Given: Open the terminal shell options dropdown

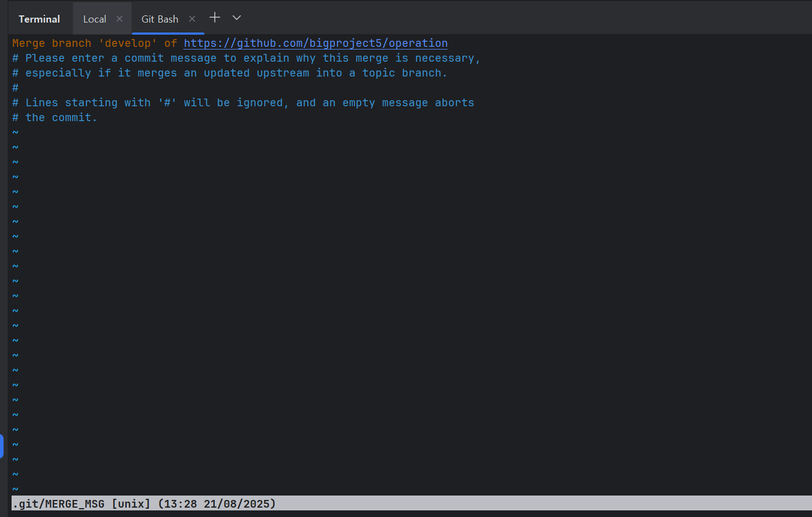Looking at the screenshot, I should pyautogui.click(x=237, y=18).
